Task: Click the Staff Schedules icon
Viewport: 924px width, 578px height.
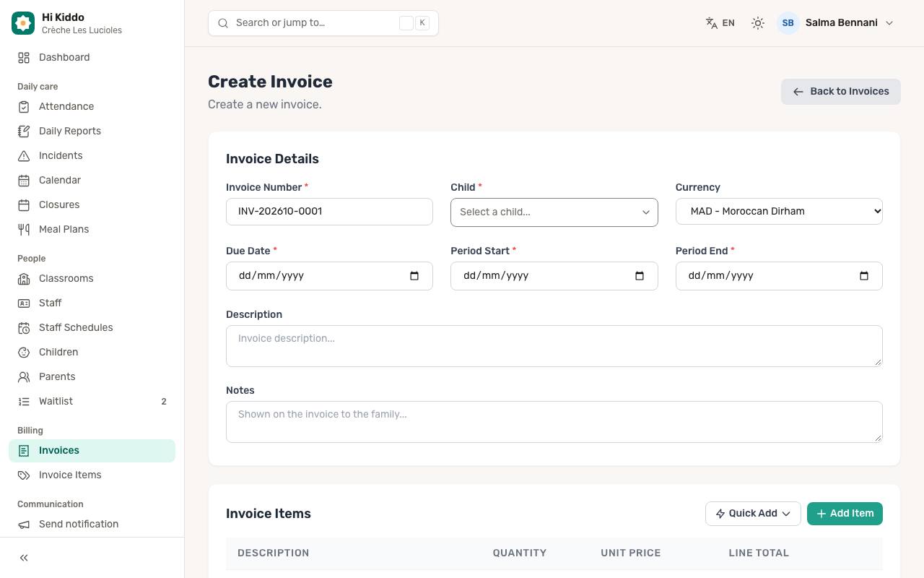Action: click(x=24, y=328)
